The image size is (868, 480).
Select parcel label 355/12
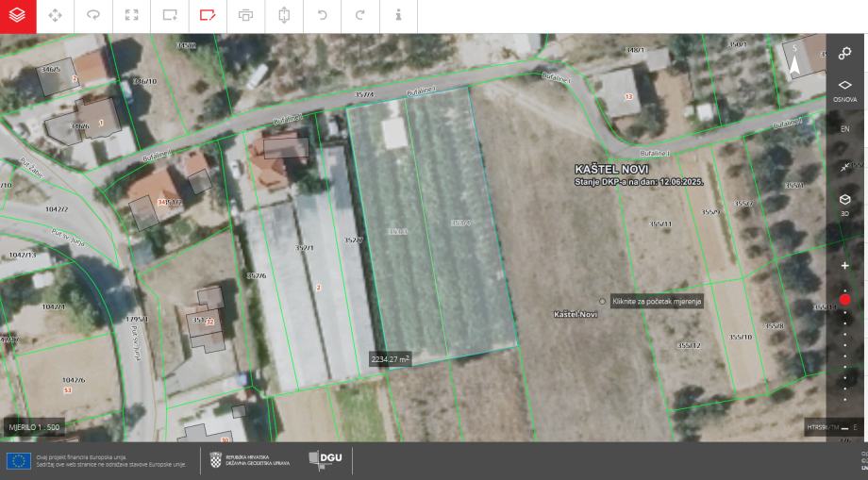click(x=689, y=346)
